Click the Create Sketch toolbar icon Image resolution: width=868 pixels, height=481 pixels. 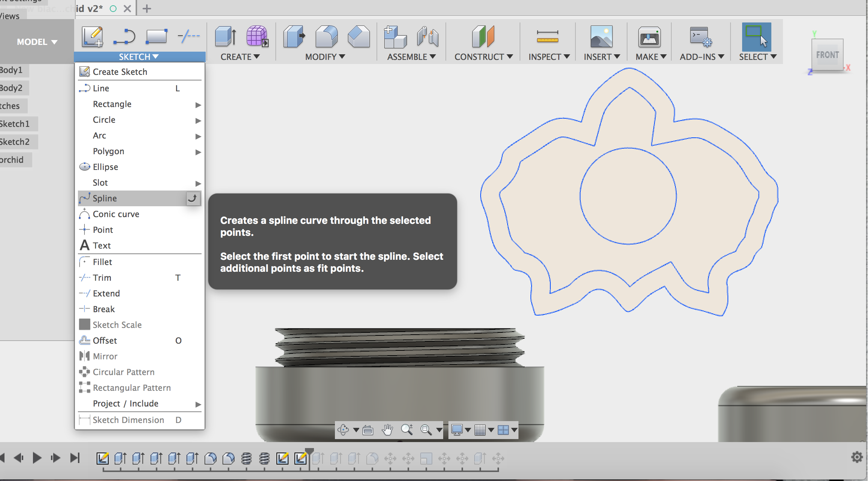(92, 36)
